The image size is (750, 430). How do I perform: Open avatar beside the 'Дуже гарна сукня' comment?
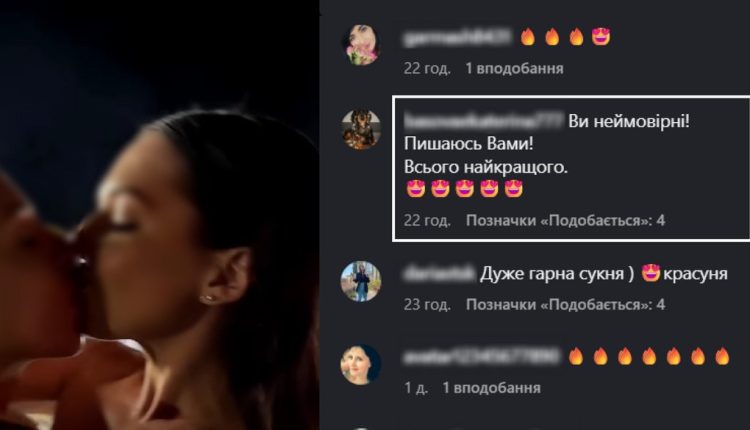361,281
